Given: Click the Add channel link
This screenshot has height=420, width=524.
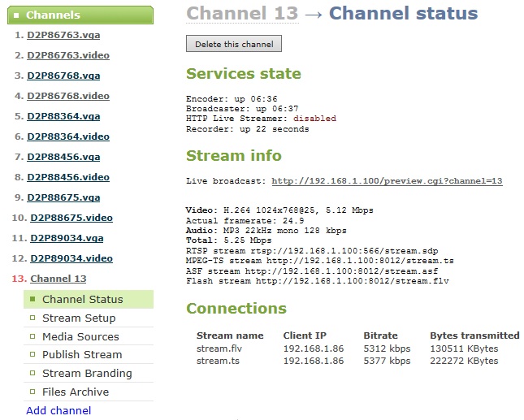Looking at the screenshot, I should coord(58,410).
